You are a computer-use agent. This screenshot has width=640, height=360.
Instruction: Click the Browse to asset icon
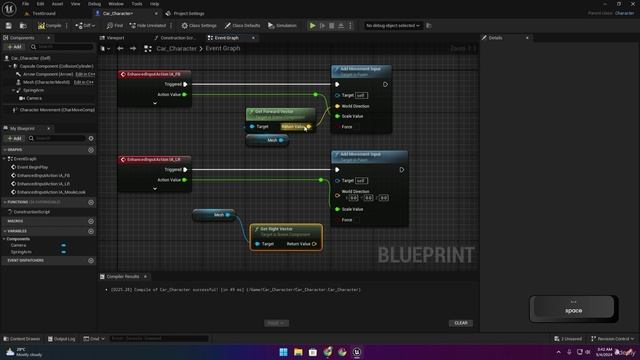pyautogui.click(x=23, y=25)
